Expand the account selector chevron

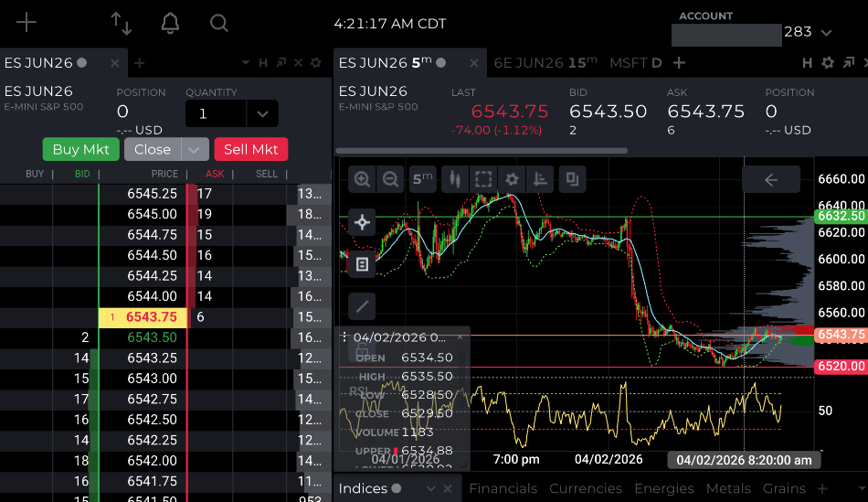[827, 33]
